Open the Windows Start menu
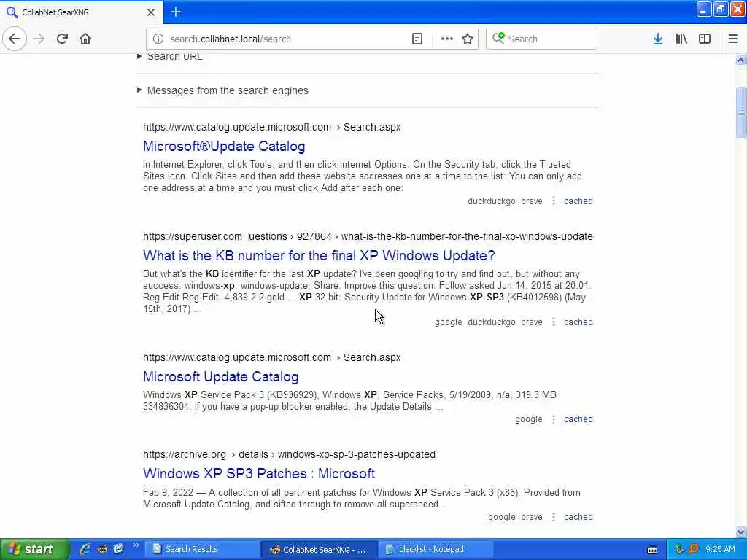 34,549
